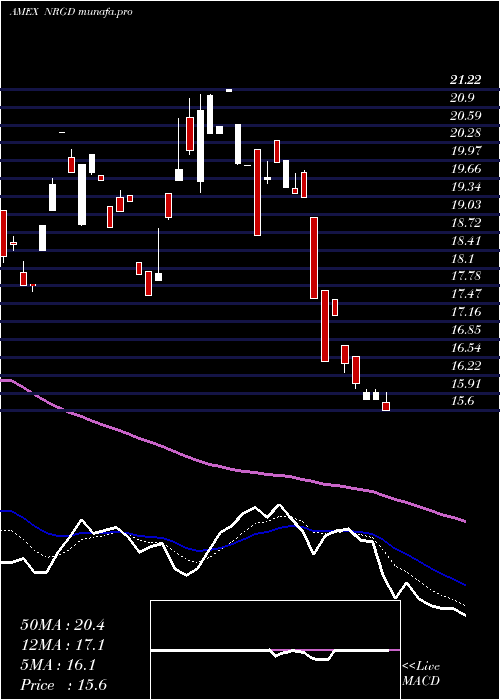500x700 pixels.
Task: Click the 15.91 price axis label
Action: 466,383
